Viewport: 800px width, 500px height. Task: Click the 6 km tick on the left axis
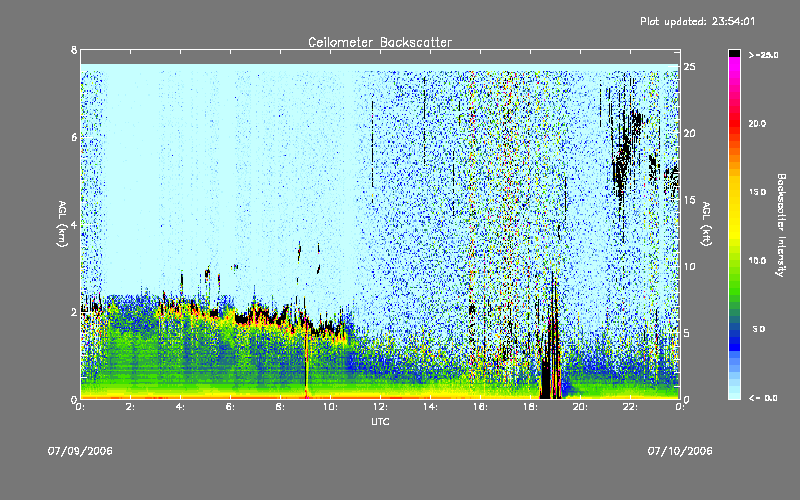click(74, 137)
